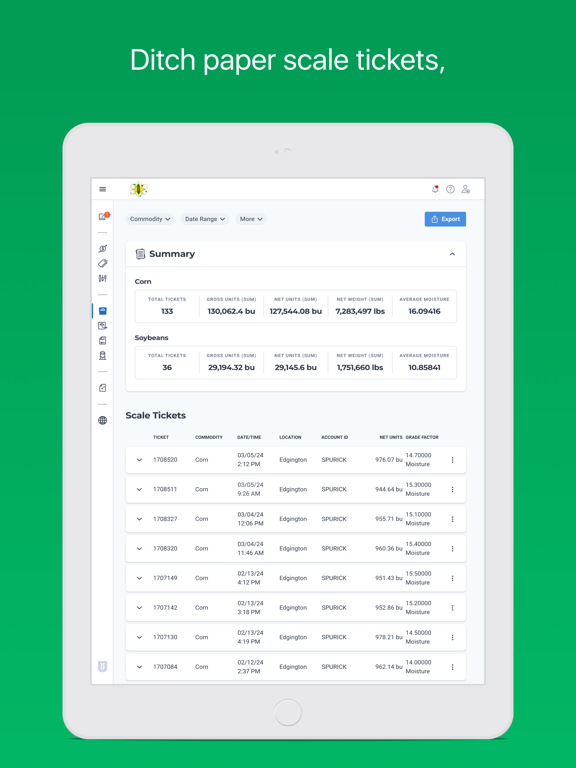Image resolution: width=576 pixels, height=768 pixels.
Task: Click the NET UNITS column header
Action: point(391,437)
